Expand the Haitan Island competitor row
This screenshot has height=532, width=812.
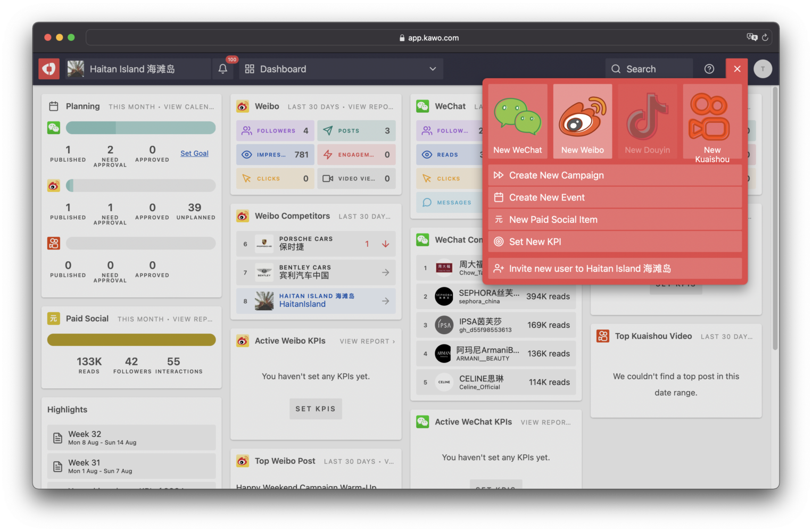tap(385, 301)
